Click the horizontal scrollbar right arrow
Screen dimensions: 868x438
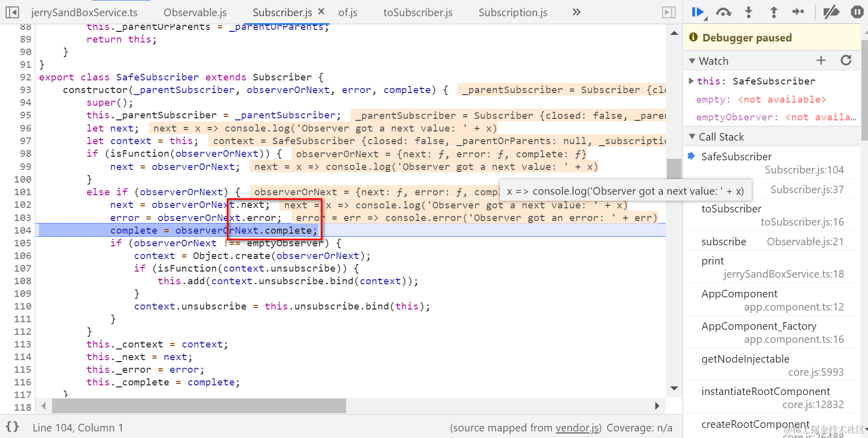click(x=657, y=406)
